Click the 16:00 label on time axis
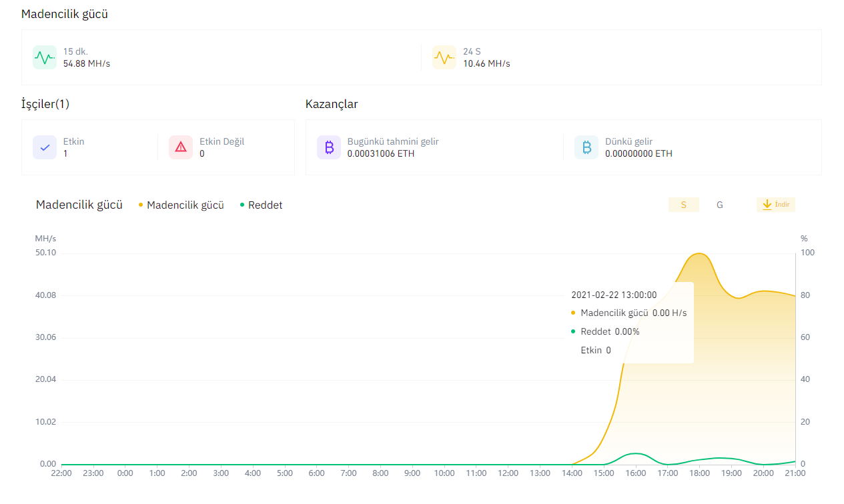 click(x=636, y=473)
